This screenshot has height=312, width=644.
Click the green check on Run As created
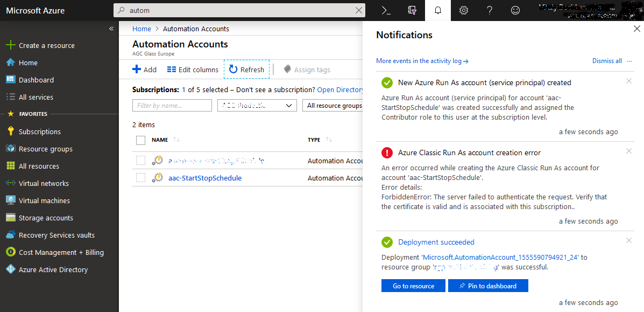[x=387, y=83]
